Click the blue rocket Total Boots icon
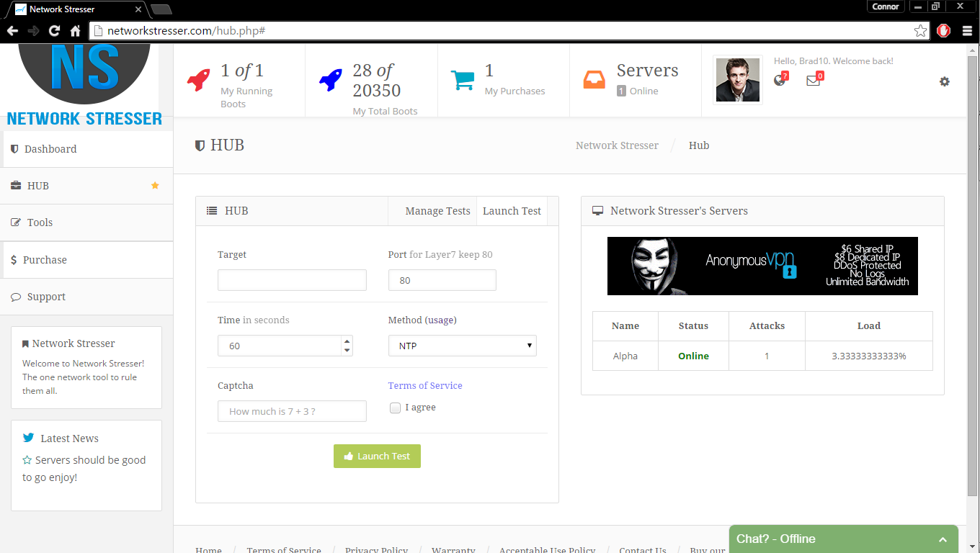 click(x=331, y=80)
